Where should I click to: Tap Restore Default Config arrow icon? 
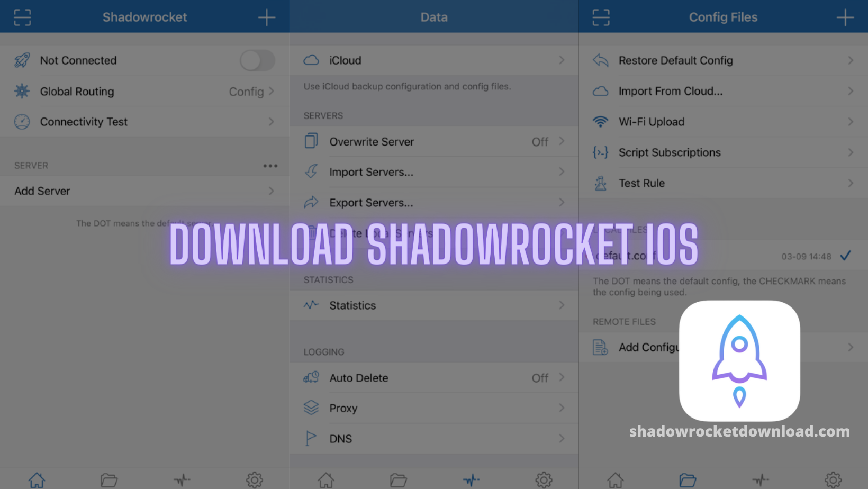click(x=601, y=60)
